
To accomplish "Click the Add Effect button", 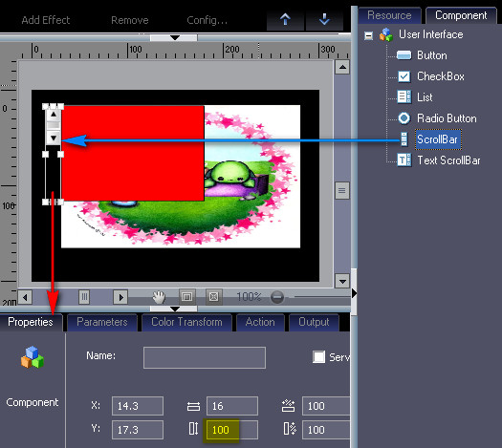I will coord(46,20).
